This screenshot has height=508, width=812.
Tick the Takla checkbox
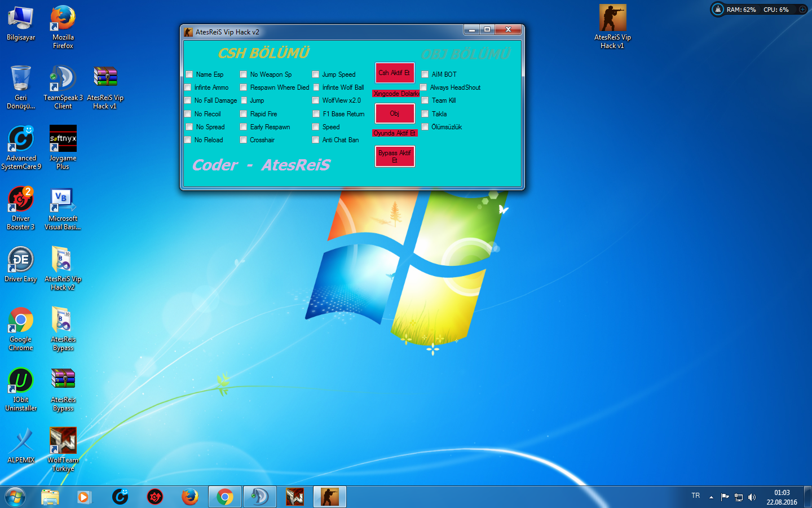(425, 113)
